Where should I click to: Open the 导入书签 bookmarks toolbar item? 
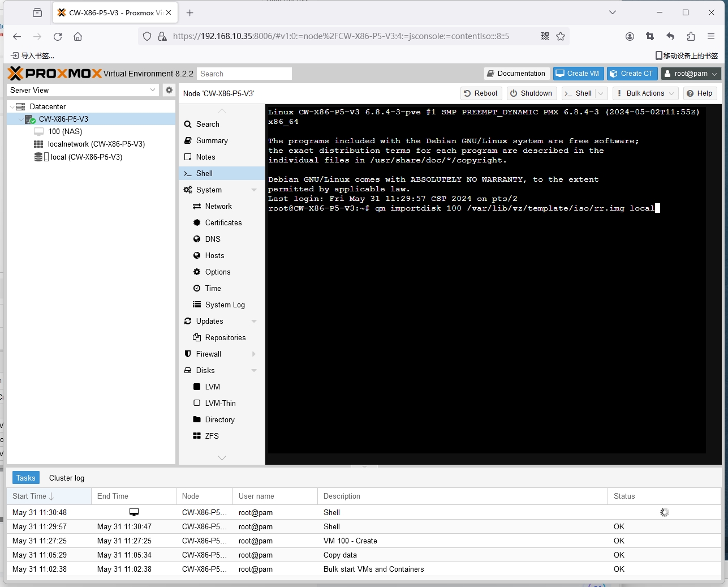(33, 55)
